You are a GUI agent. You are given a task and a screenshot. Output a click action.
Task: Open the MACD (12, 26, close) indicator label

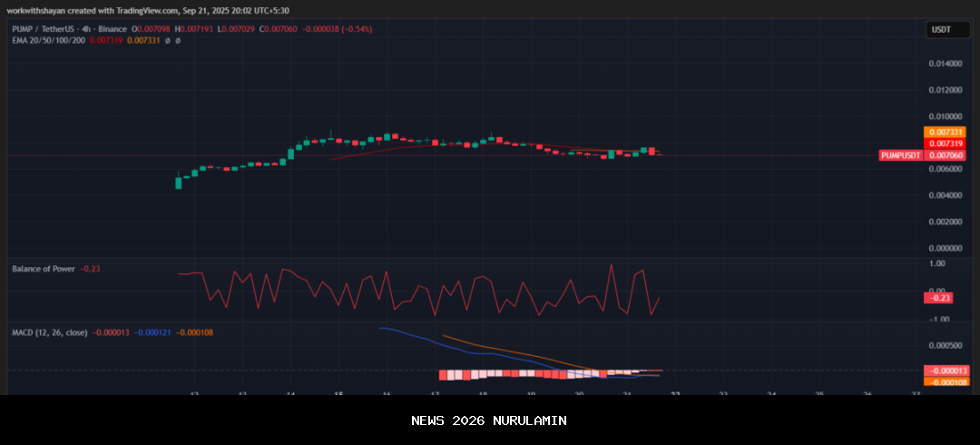point(49,332)
